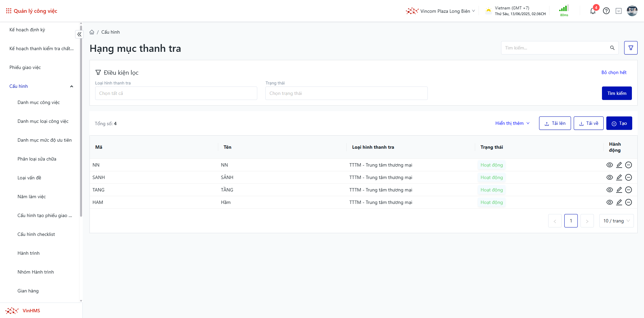Click the edit pencil for SANH row
Viewport: 644px width, 318px height.
point(619,177)
